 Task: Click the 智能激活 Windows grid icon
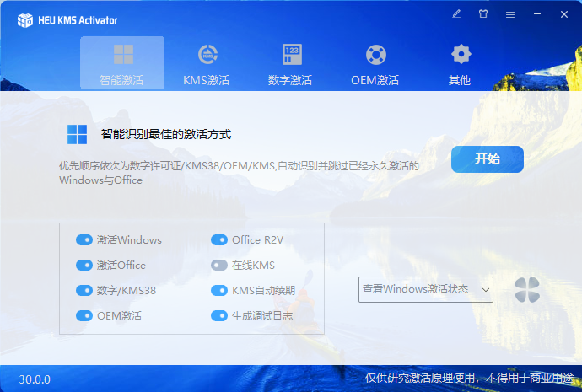[123, 55]
